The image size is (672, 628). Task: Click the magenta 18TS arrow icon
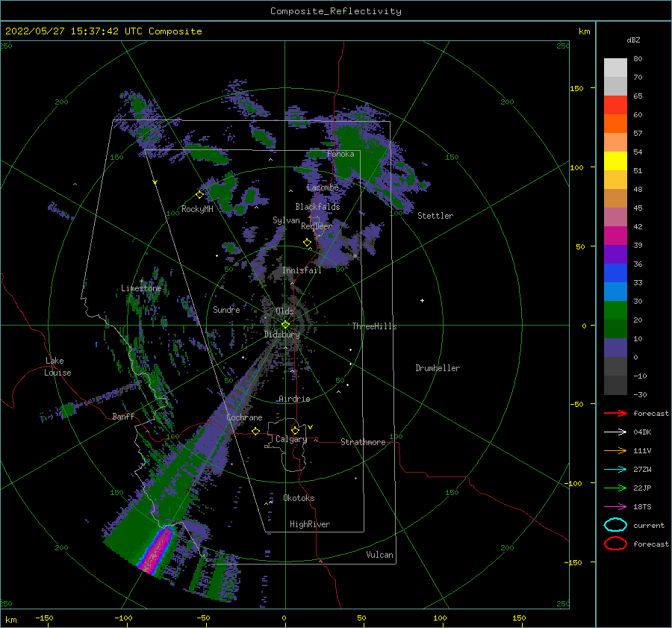point(615,507)
